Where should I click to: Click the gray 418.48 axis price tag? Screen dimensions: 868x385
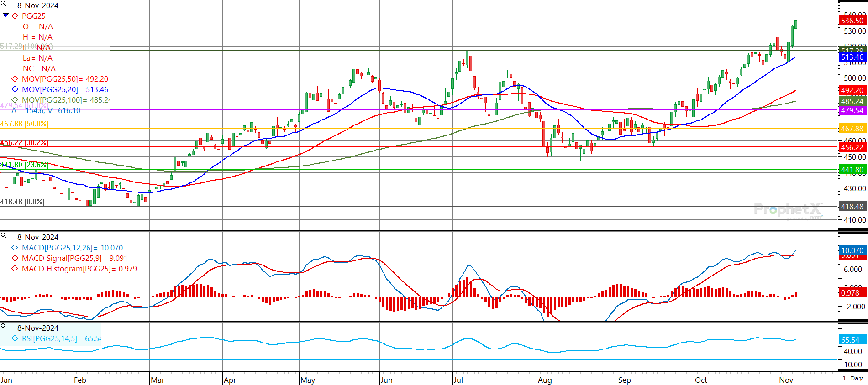coord(852,207)
